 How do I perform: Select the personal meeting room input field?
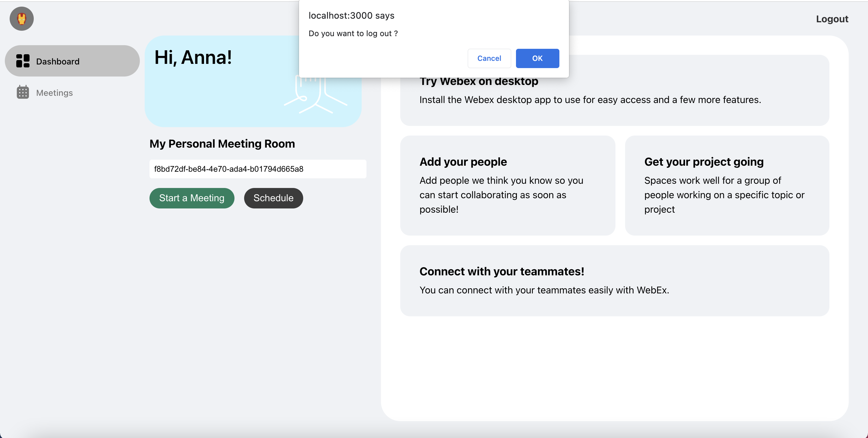point(258,169)
